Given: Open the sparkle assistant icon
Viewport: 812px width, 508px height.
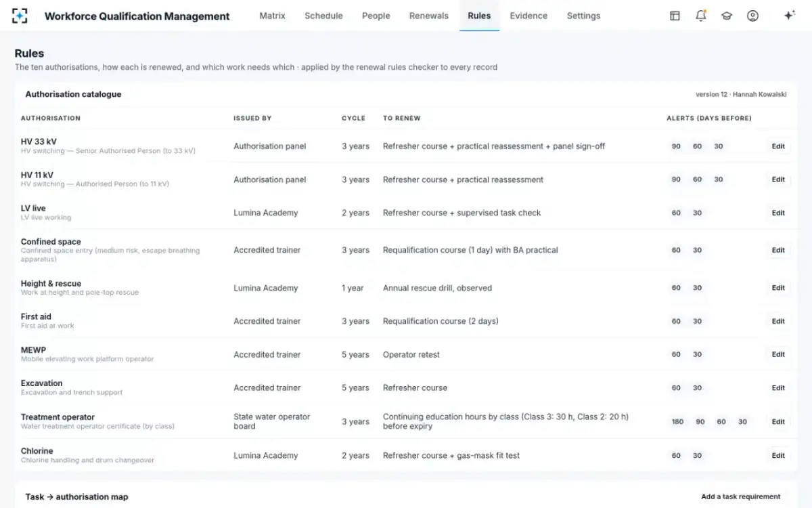Looking at the screenshot, I should 789,16.
